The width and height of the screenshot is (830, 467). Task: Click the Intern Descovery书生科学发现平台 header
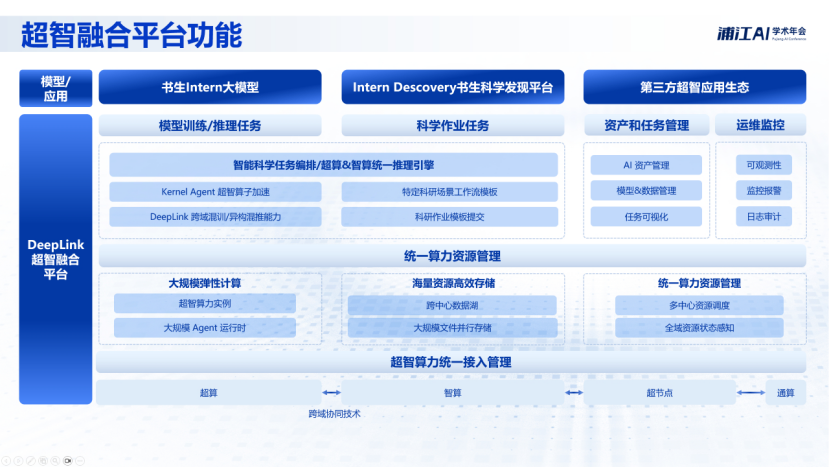click(452, 87)
